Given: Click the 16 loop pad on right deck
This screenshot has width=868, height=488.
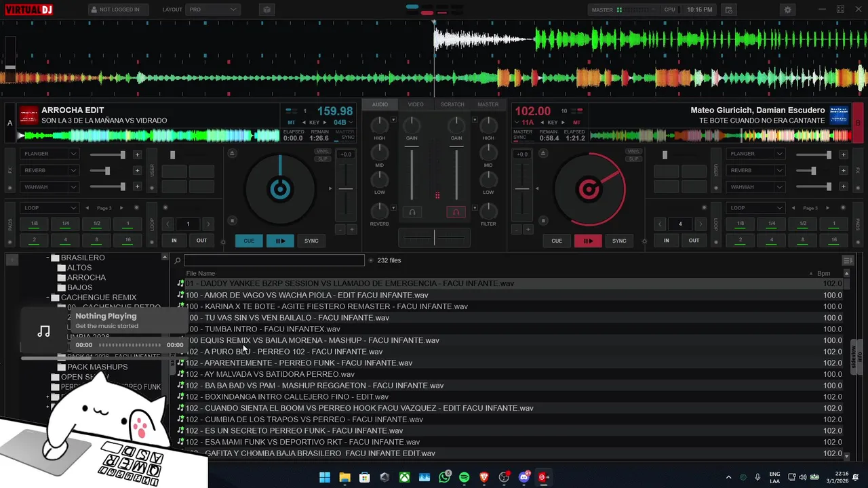Looking at the screenshot, I should coord(834,240).
